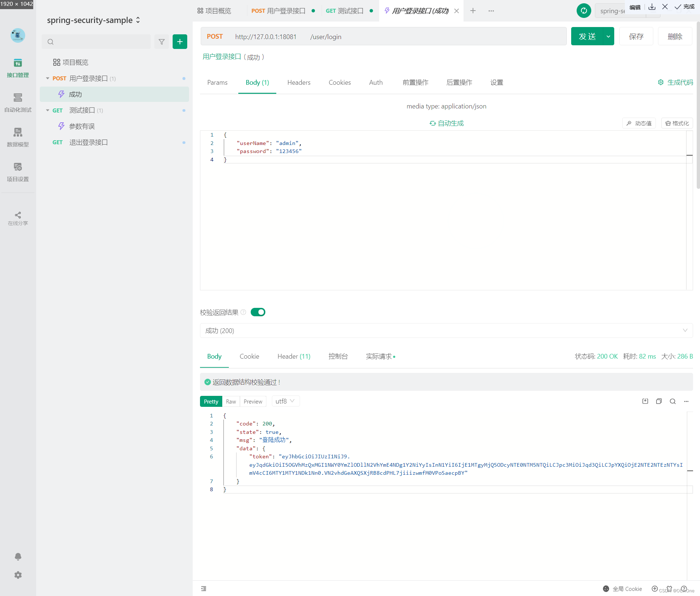Collapse the GET 测试接口 tree node
The height and width of the screenshot is (596, 700).
click(47, 110)
